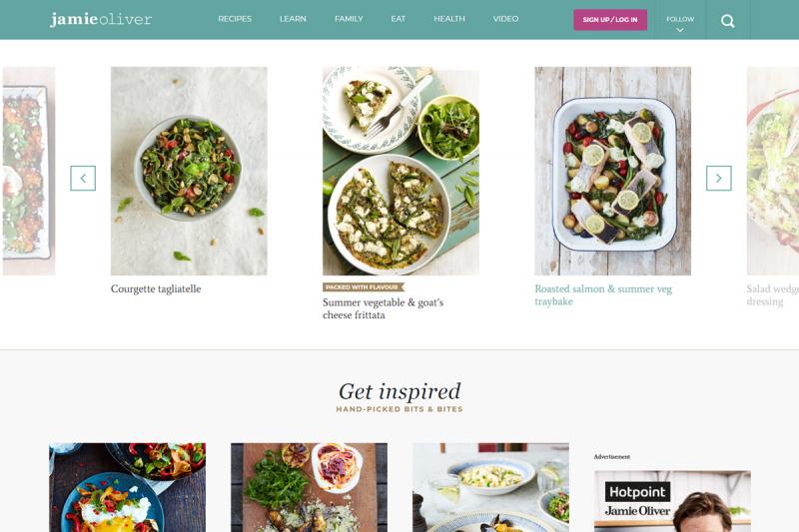Viewport: 799px width, 532px height.
Task: Open the Recipes menu
Action: tap(235, 19)
